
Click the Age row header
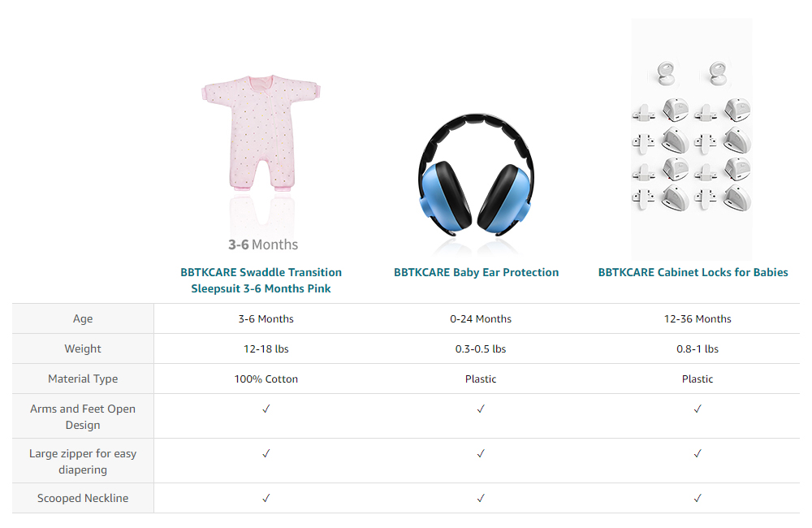pos(83,318)
